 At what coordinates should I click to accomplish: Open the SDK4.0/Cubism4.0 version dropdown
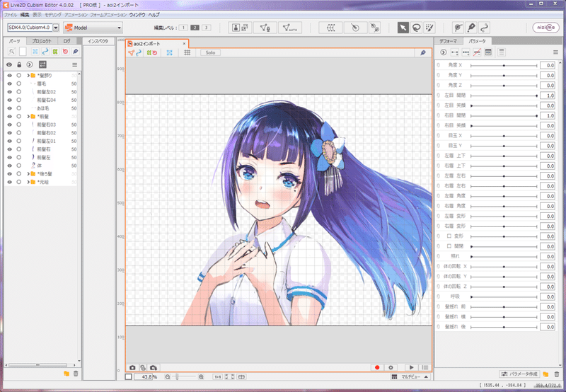[x=56, y=28]
